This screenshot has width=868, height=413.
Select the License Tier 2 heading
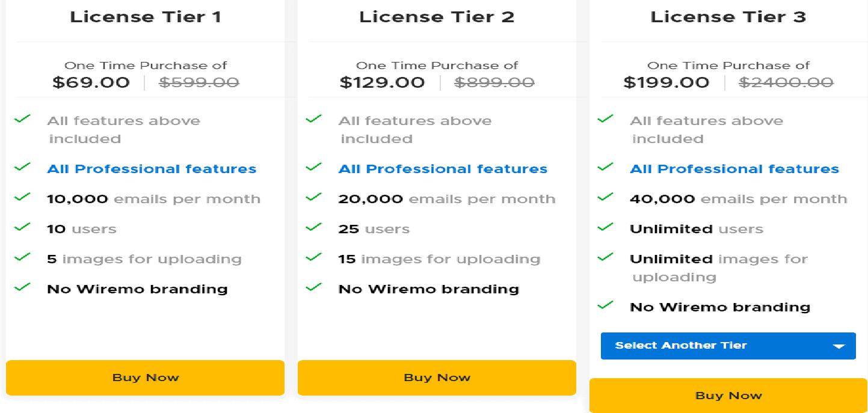[x=437, y=16]
